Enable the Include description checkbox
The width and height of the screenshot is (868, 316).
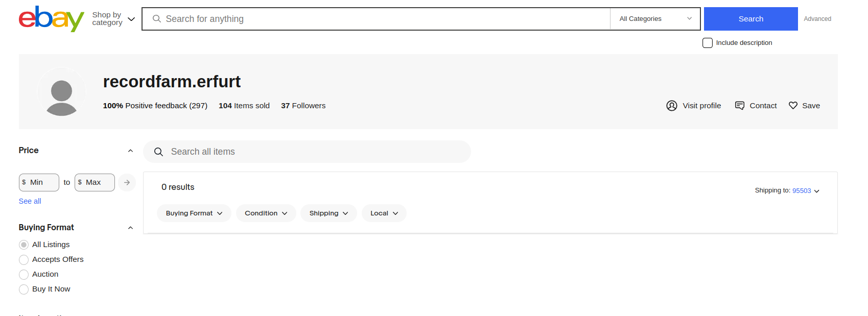coord(708,43)
